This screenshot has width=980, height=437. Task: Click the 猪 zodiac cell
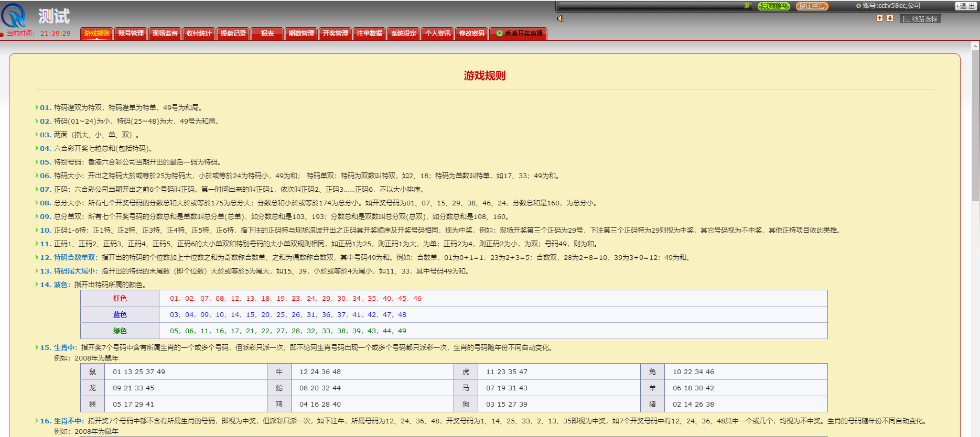652,404
